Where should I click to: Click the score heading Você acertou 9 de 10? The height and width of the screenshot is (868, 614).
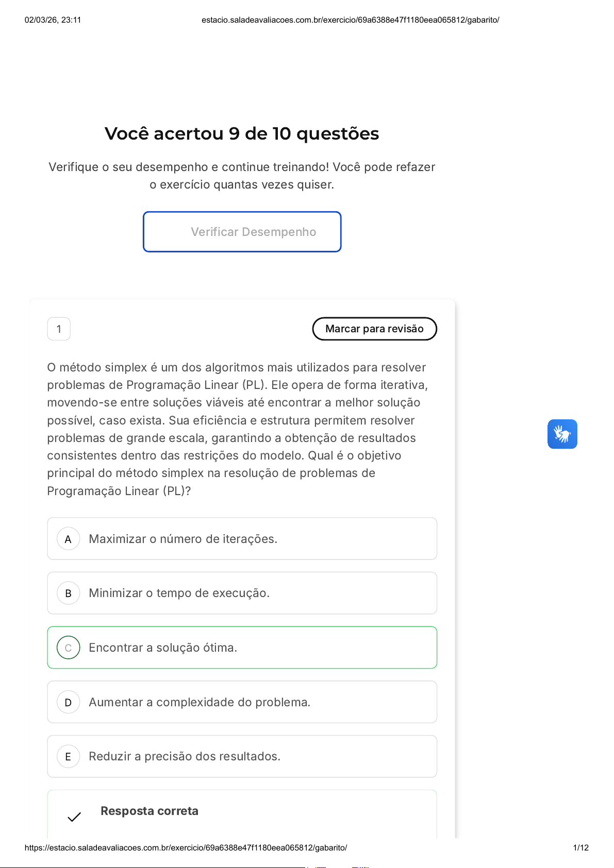coord(242,133)
